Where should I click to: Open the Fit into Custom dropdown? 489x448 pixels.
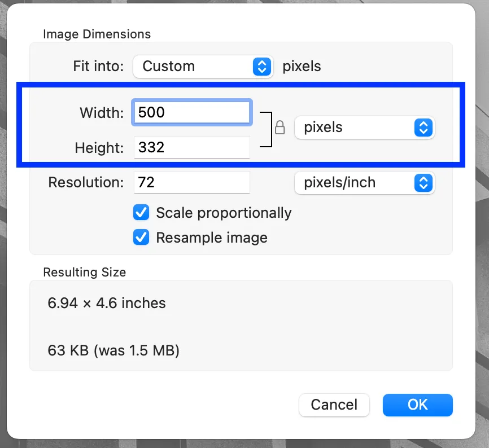(x=203, y=67)
